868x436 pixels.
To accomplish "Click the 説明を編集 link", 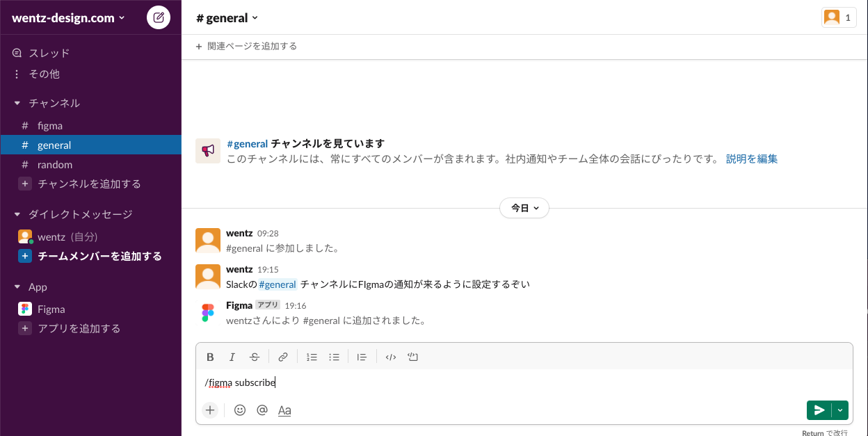I will click(x=752, y=159).
